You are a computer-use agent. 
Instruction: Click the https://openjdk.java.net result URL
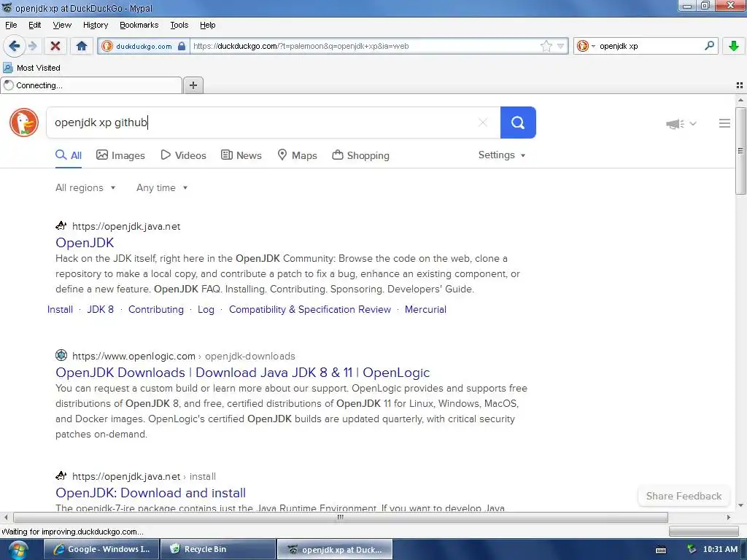click(126, 226)
